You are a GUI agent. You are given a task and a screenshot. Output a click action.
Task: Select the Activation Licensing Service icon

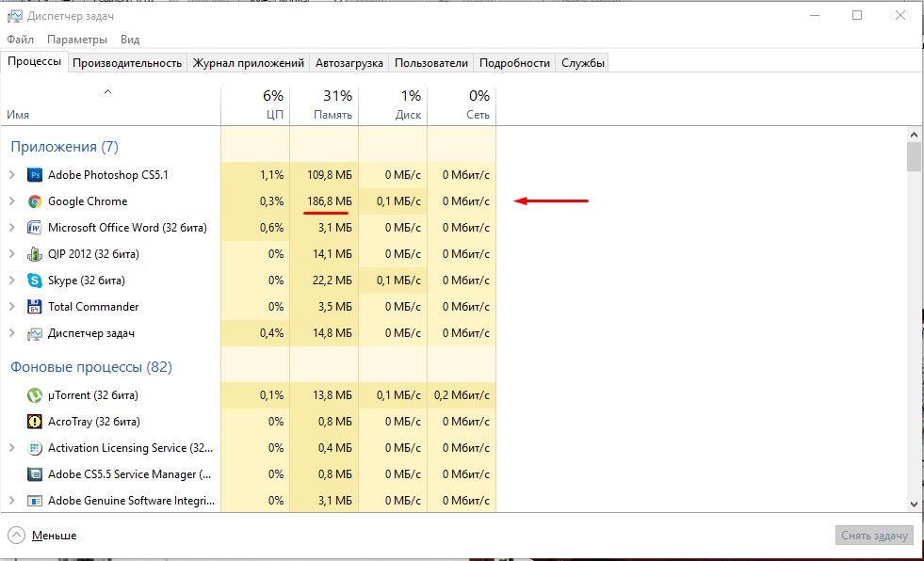click(x=35, y=448)
